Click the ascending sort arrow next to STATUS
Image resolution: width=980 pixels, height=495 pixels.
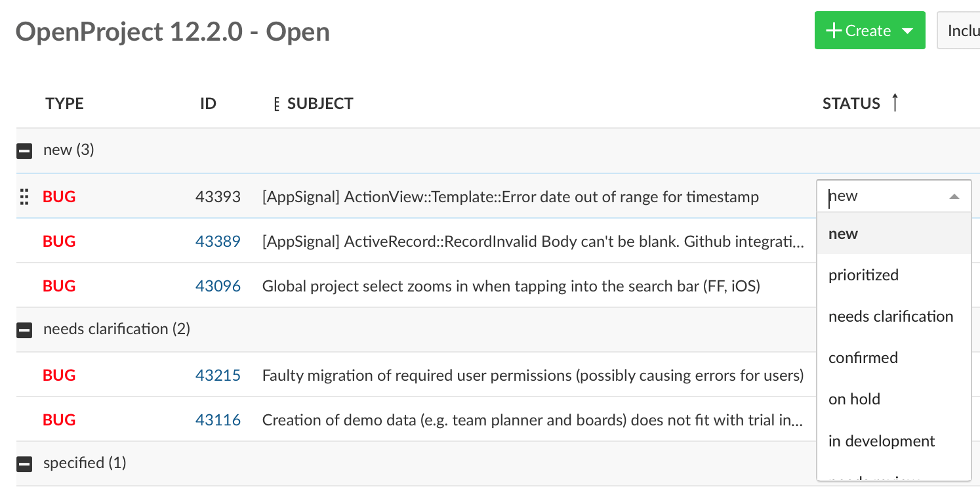[896, 103]
